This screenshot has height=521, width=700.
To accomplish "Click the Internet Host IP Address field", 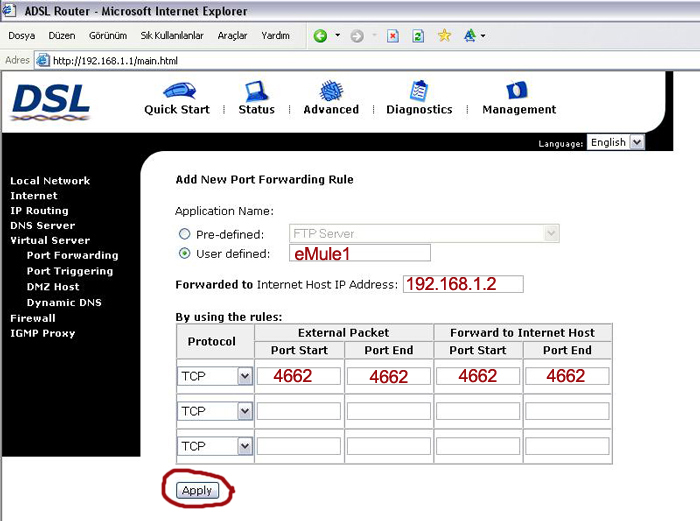I will [x=463, y=284].
